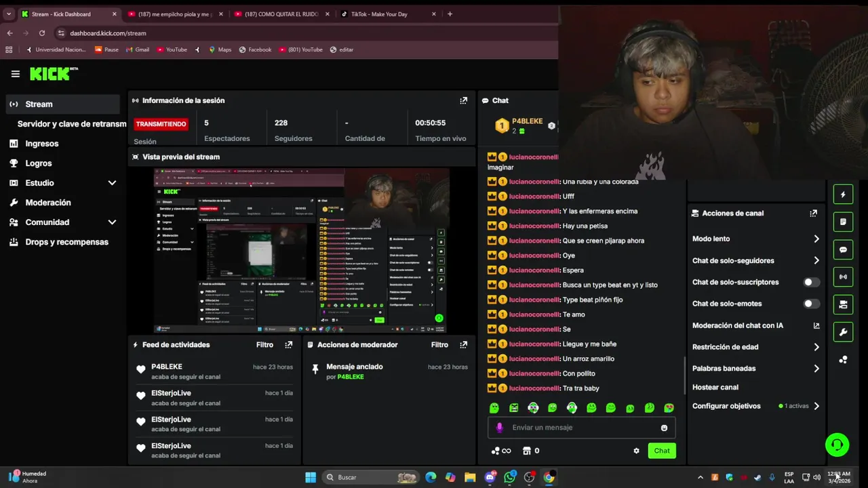Image resolution: width=868 pixels, height=488 pixels.
Task: Click the wrench moderation icon in right rail
Action: (843, 332)
